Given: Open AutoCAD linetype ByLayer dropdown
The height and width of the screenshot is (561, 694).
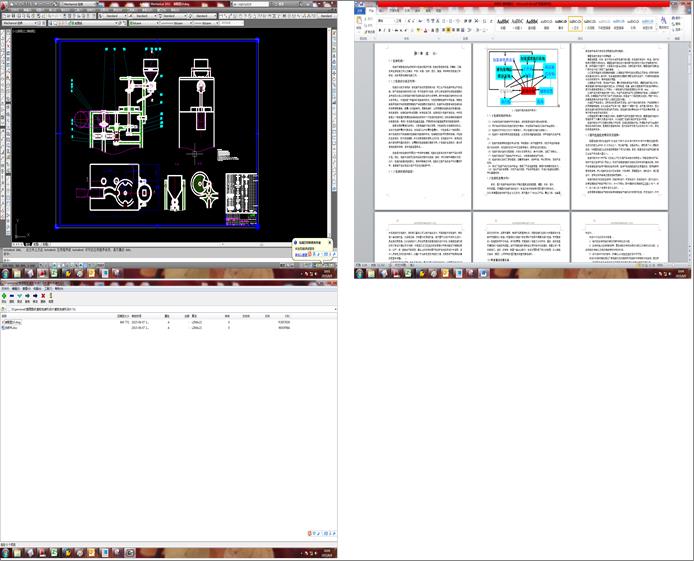Looking at the screenshot, I should [x=176, y=23].
